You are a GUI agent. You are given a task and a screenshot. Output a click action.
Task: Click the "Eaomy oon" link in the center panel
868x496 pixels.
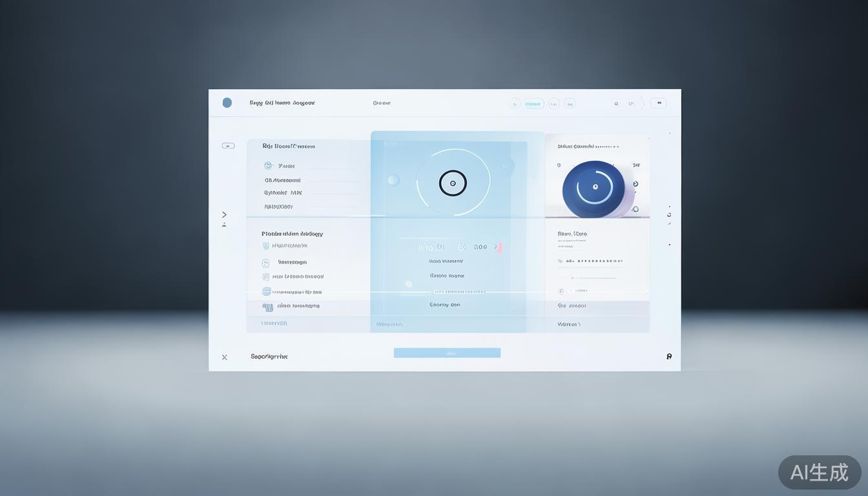(445, 304)
